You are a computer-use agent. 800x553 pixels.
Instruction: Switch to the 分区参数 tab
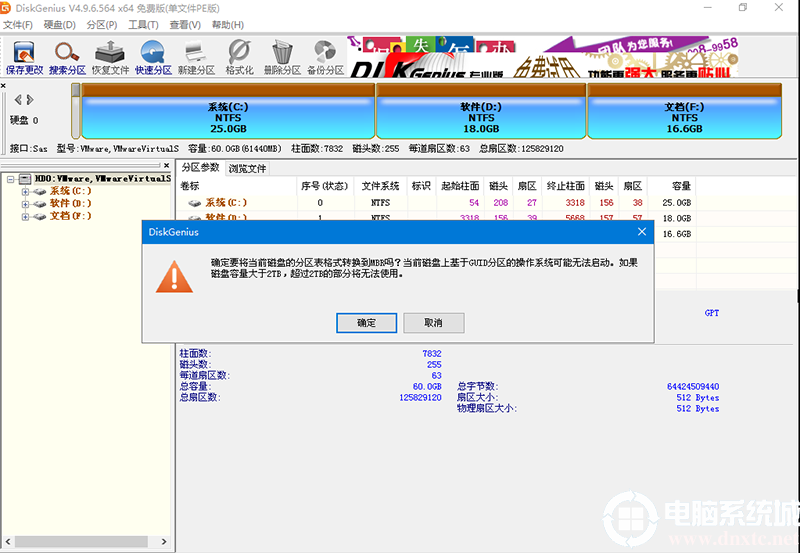click(201, 168)
